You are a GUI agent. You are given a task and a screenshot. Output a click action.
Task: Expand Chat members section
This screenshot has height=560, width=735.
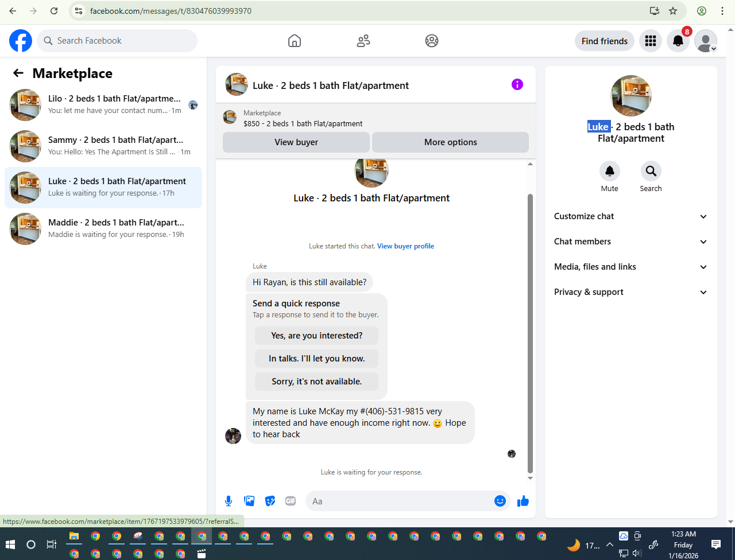(x=630, y=242)
